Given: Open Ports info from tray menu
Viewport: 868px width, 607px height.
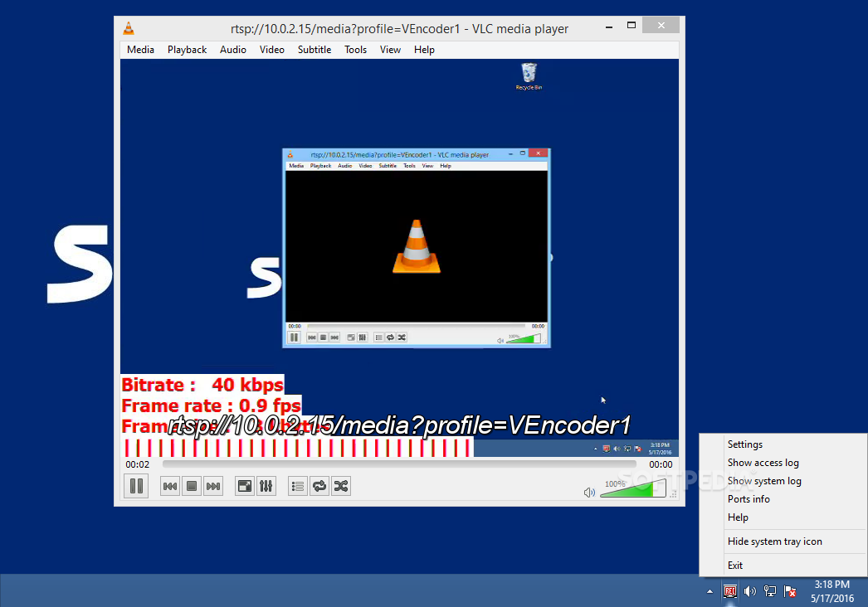Looking at the screenshot, I should [749, 499].
